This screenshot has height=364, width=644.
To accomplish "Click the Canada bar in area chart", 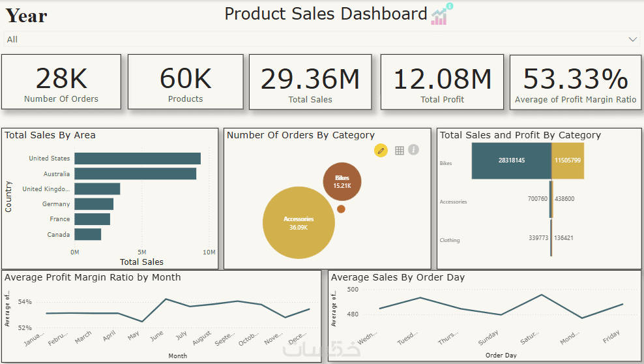I will click(x=87, y=234).
